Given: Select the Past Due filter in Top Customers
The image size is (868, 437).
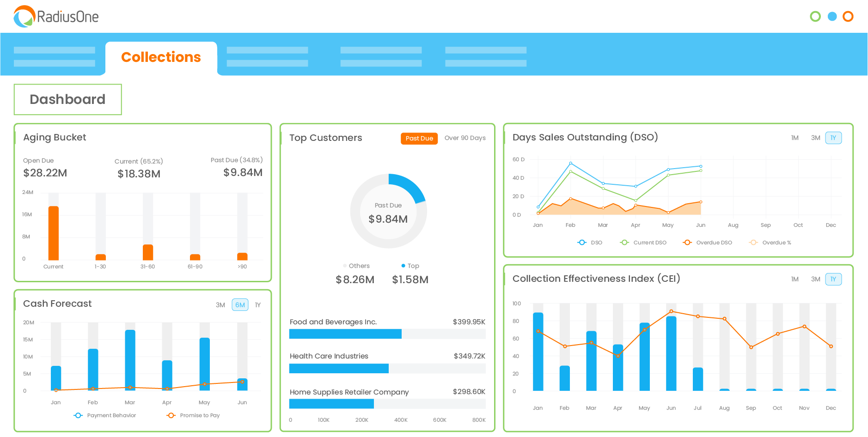Looking at the screenshot, I should (419, 138).
